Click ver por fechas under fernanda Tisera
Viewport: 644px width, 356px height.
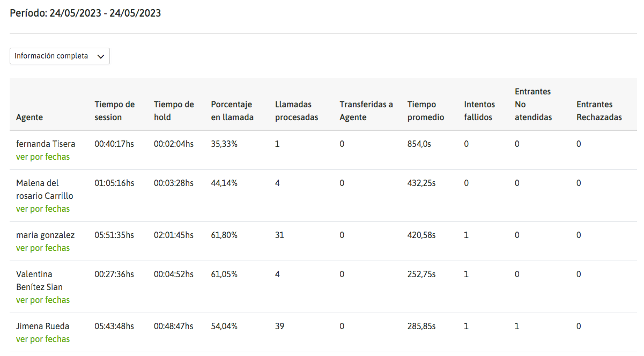click(43, 157)
